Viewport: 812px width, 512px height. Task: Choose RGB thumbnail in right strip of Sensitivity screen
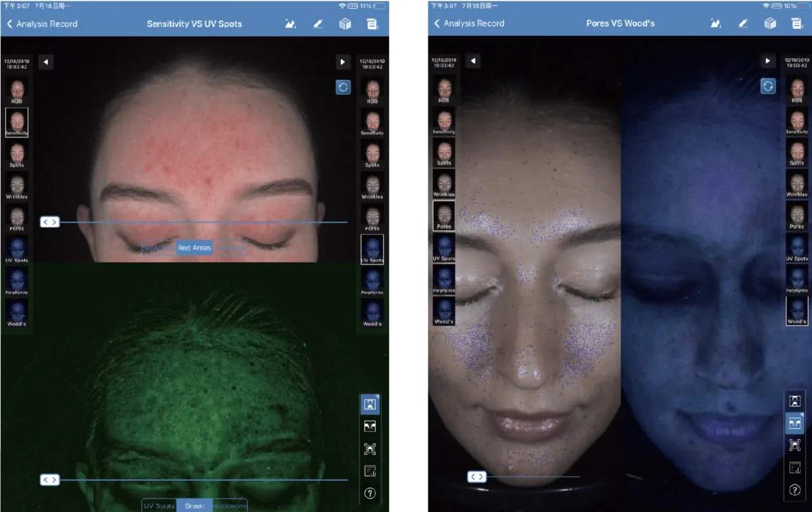pos(372,91)
